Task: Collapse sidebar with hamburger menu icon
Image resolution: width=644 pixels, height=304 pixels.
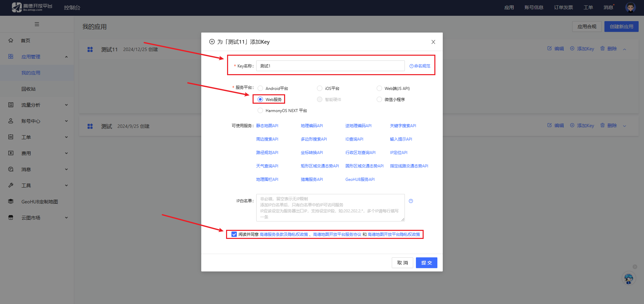Action: pos(37,24)
